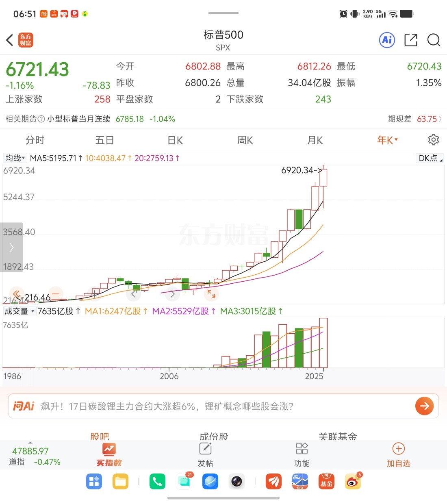447x504 pixels.
Task: Tap the MA1:6247亿股 volume label
Action: [116, 311]
